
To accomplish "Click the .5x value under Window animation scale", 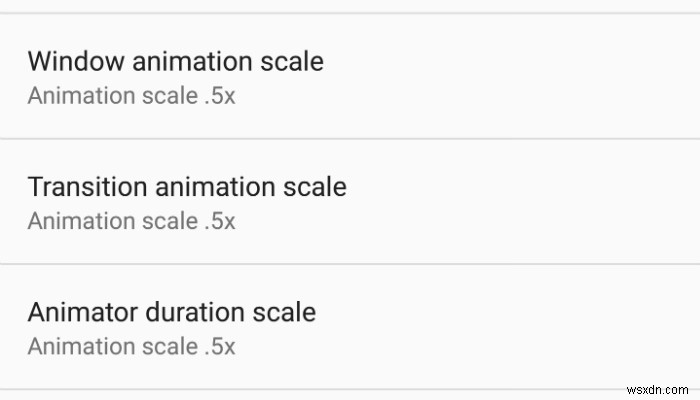I will [x=216, y=96].
